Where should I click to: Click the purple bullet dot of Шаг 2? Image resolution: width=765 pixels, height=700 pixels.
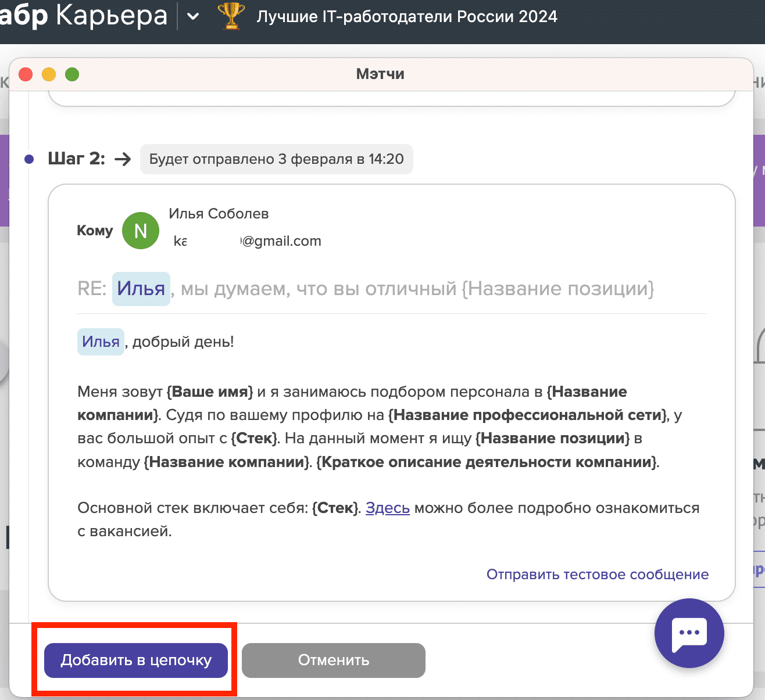(29, 159)
